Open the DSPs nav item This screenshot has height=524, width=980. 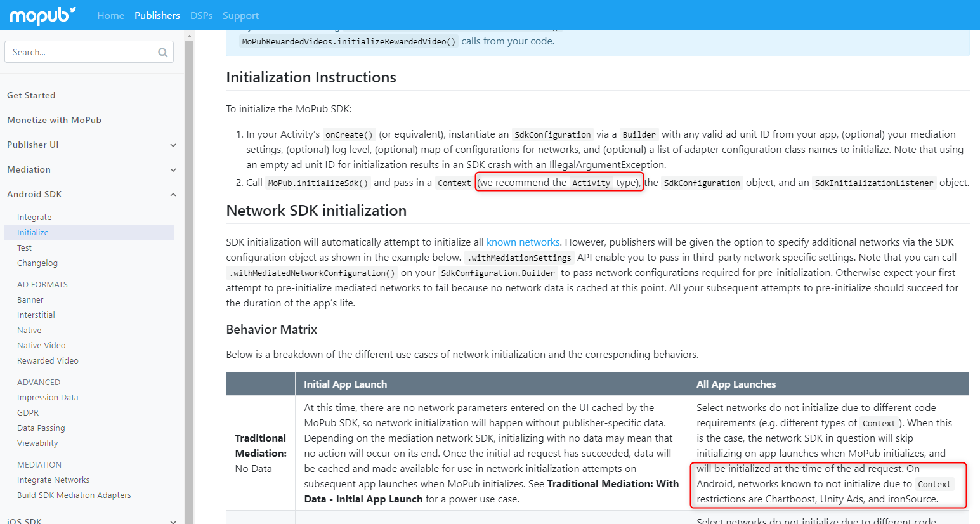(202, 16)
